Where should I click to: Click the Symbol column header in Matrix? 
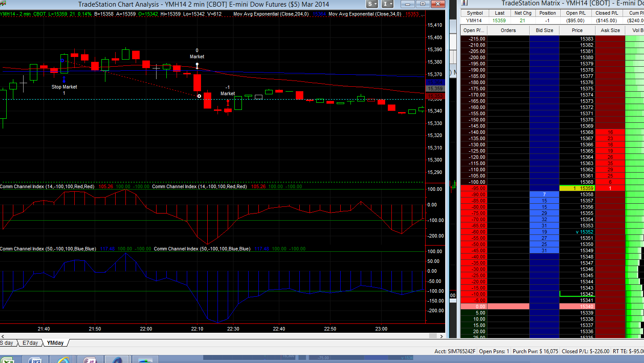(x=475, y=13)
